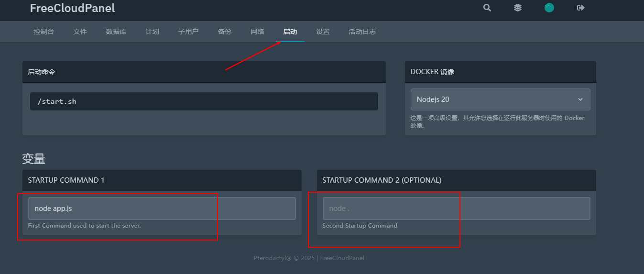
Task: Click the sign out icon
Action: (x=581, y=8)
